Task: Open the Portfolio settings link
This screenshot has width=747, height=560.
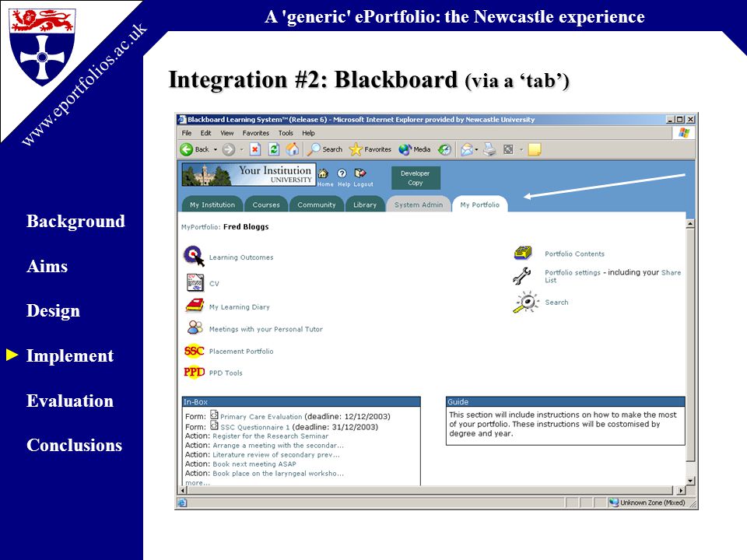Action: [x=573, y=272]
